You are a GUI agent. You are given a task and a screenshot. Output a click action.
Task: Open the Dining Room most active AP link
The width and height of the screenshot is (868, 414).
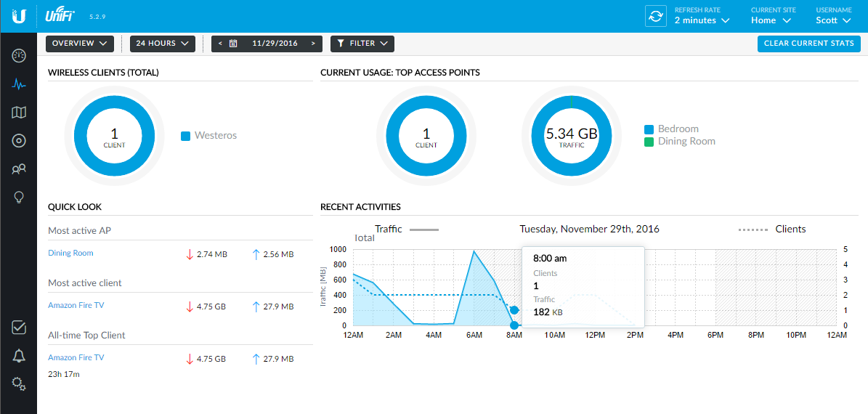[70, 253]
